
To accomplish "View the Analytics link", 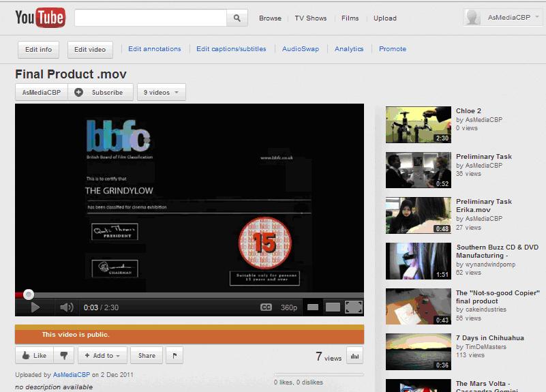I will pyautogui.click(x=349, y=49).
